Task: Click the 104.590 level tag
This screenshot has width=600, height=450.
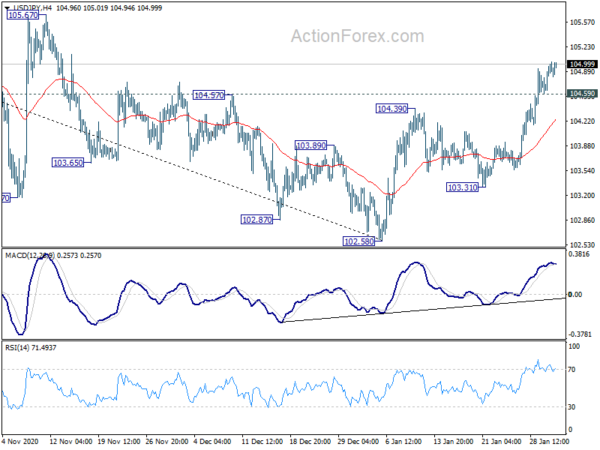Action: coord(582,94)
